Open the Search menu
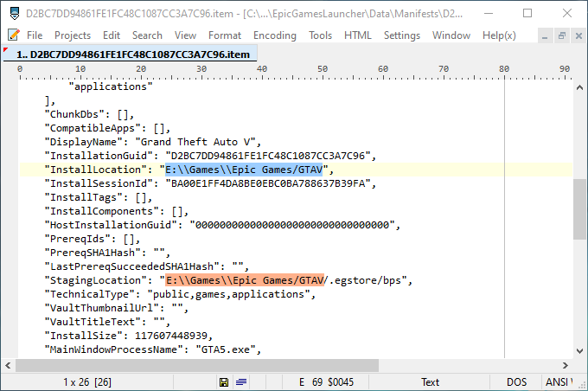The height and width of the screenshot is (391, 588). [x=147, y=35]
